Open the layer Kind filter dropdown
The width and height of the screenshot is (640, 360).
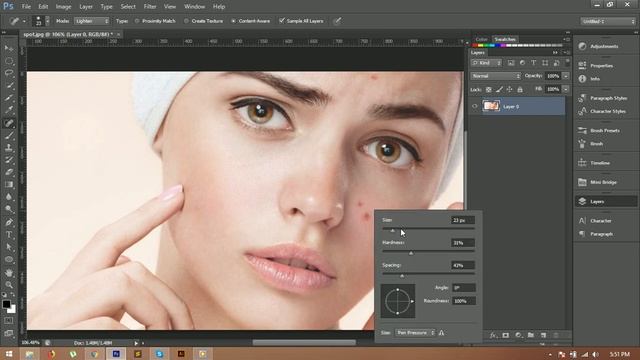487,63
